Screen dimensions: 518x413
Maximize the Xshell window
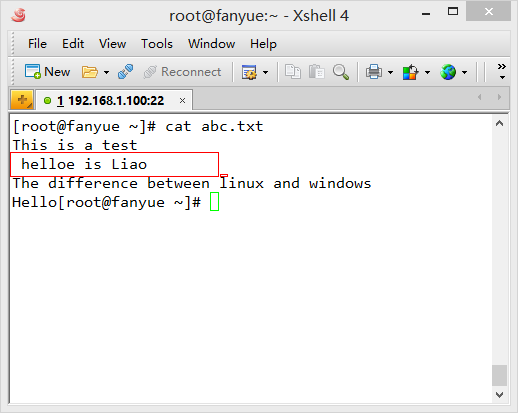[453, 12]
